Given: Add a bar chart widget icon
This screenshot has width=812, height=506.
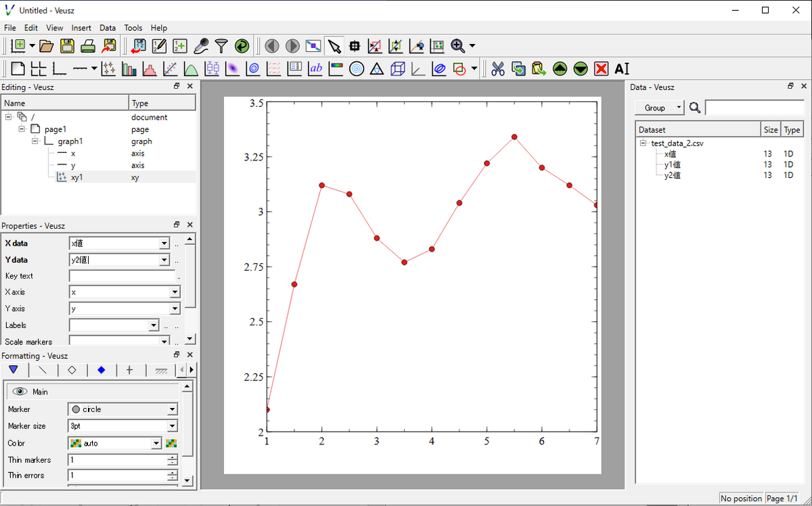Looking at the screenshot, I should [x=129, y=68].
